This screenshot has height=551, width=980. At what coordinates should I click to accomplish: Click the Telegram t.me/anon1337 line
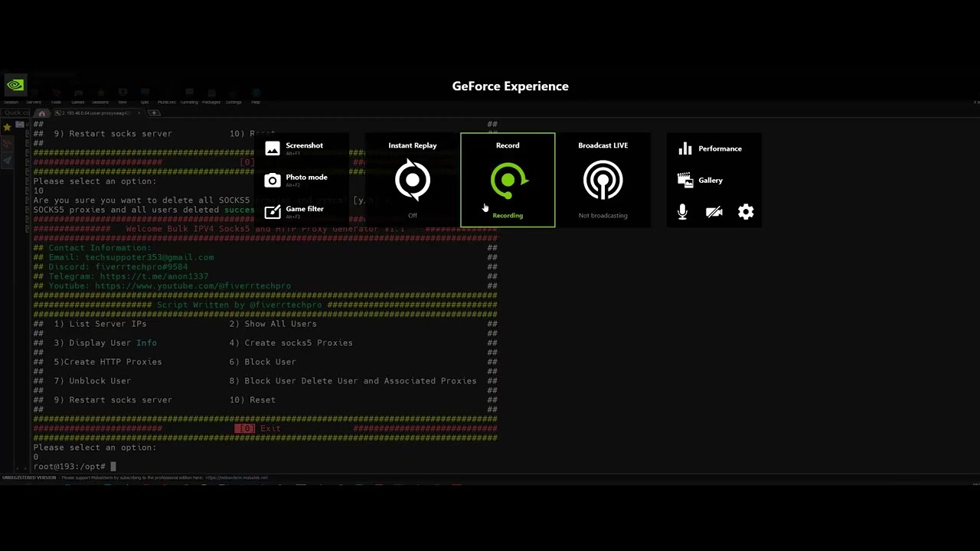click(x=128, y=276)
